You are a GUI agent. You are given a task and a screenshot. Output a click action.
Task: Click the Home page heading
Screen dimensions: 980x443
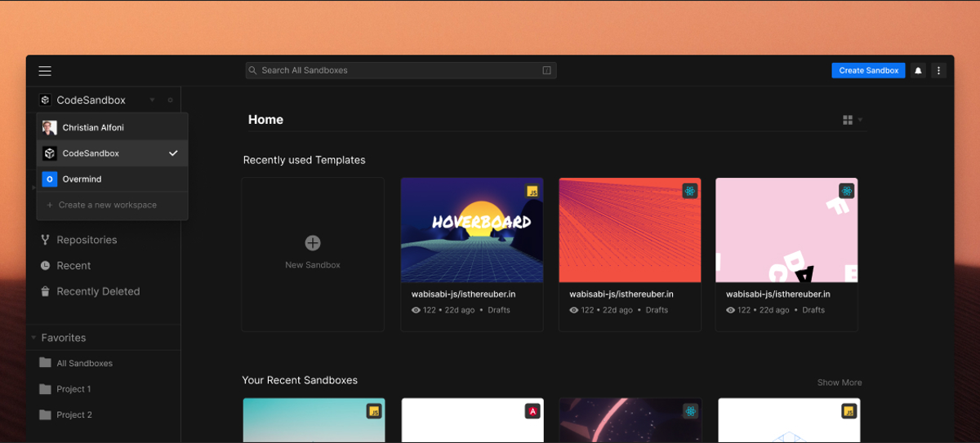point(265,120)
